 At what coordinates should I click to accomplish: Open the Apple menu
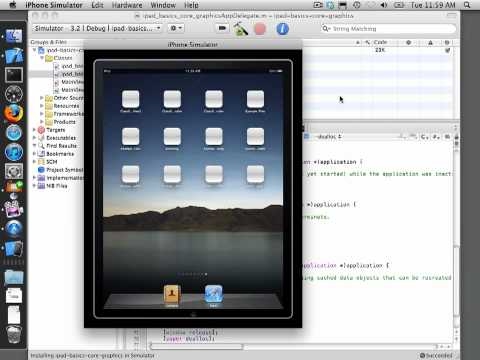12,5
